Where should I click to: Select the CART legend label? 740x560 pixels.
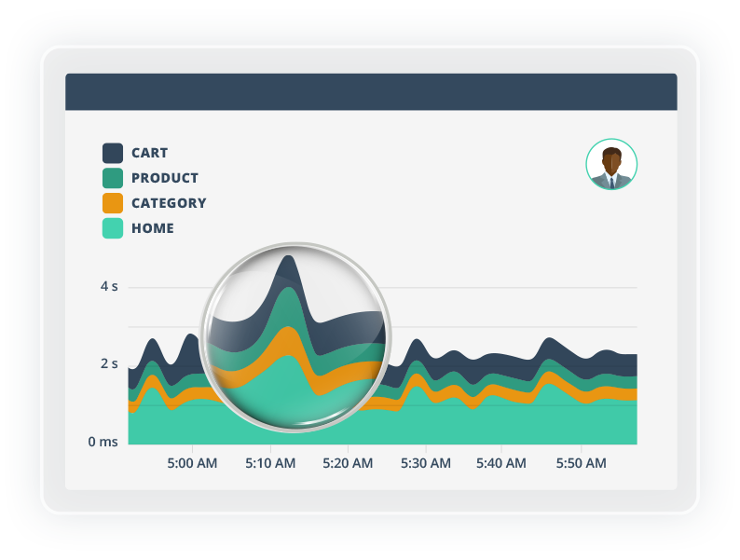[x=149, y=153]
